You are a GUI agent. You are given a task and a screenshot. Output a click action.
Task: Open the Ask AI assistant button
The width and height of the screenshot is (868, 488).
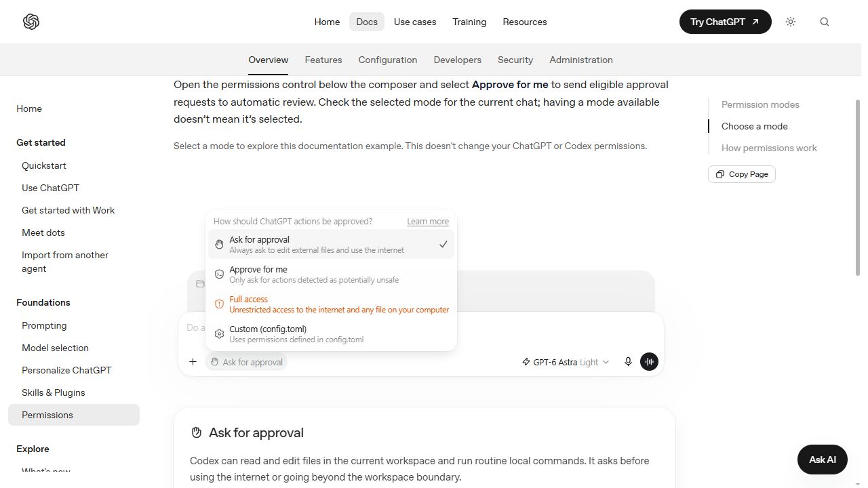pyautogui.click(x=823, y=460)
